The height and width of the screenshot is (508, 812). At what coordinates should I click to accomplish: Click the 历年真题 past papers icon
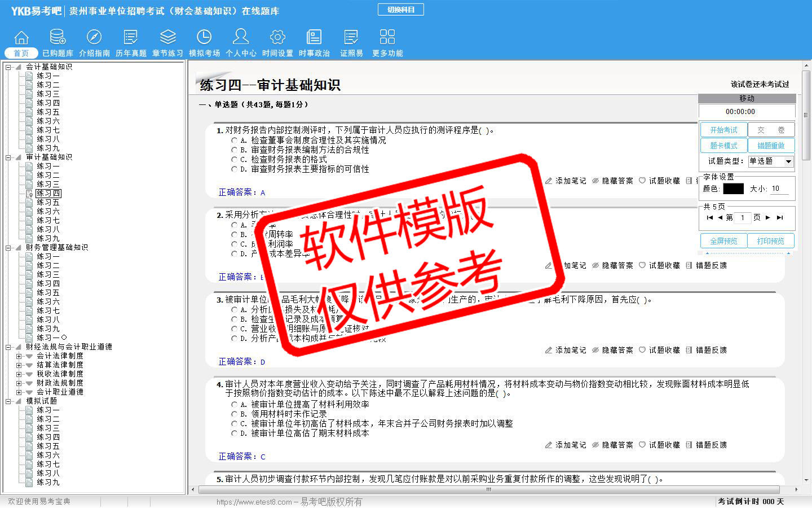(x=131, y=38)
